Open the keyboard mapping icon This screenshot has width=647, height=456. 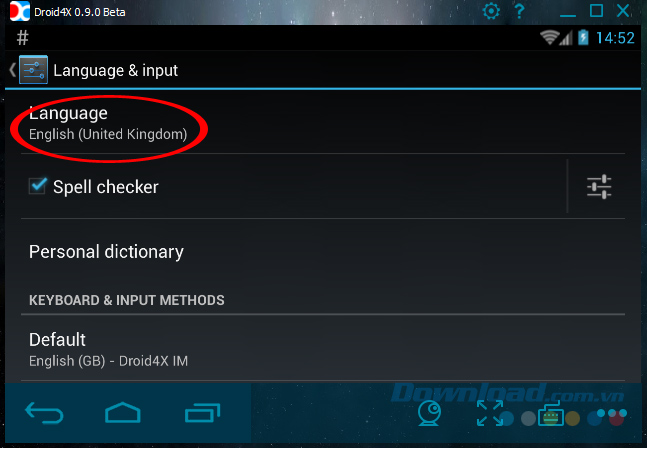click(x=551, y=414)
